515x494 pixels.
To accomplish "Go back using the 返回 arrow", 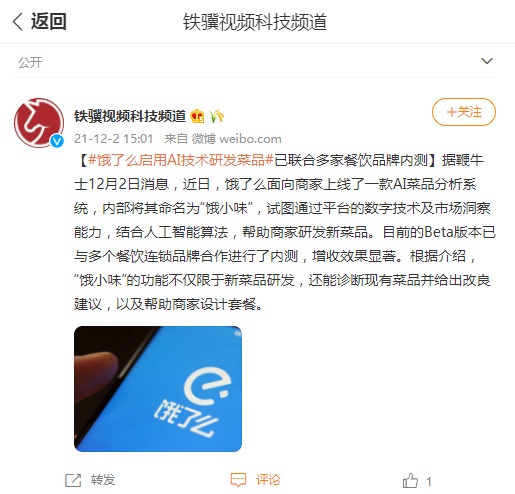I will [18, 22].
